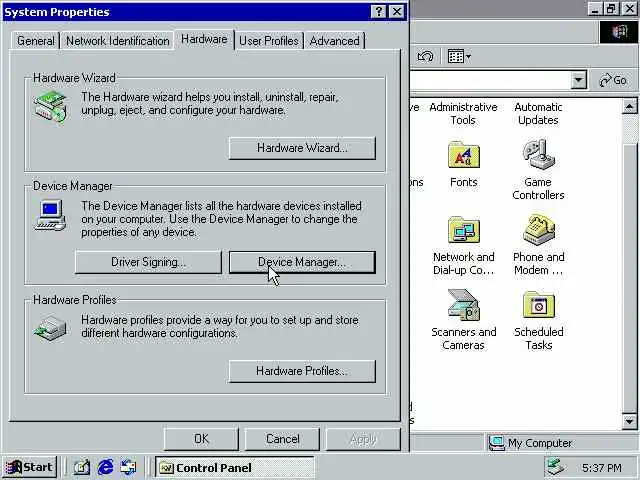
Task: Close the System Properties dialog
Action: pos(397,11)
